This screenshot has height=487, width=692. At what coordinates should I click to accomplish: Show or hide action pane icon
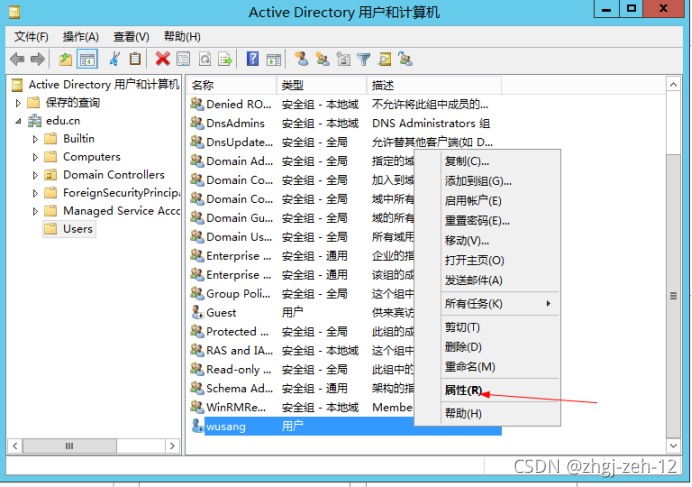click(274, 59)
